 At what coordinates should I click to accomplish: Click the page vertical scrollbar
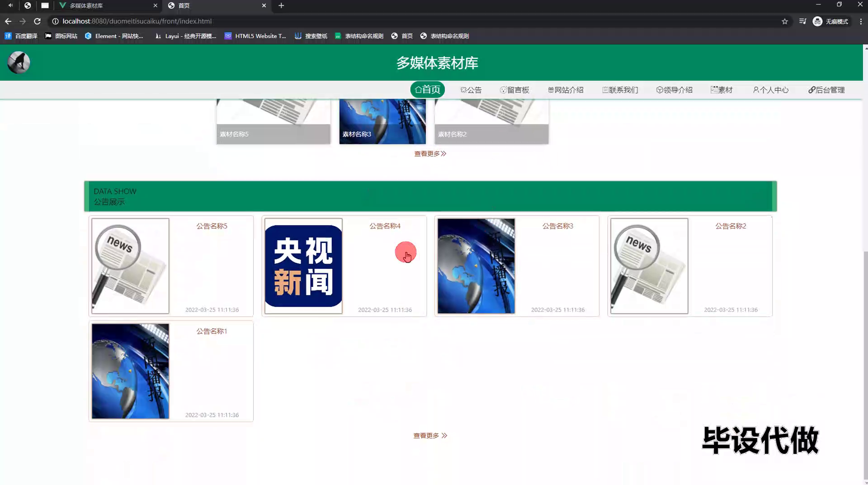click(865, 365)
